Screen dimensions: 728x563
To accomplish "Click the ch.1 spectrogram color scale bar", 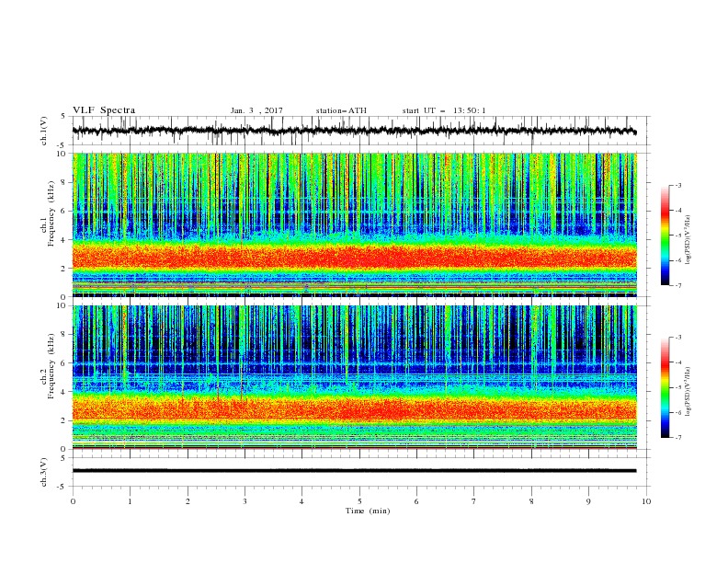I will (x=665, y=235).
